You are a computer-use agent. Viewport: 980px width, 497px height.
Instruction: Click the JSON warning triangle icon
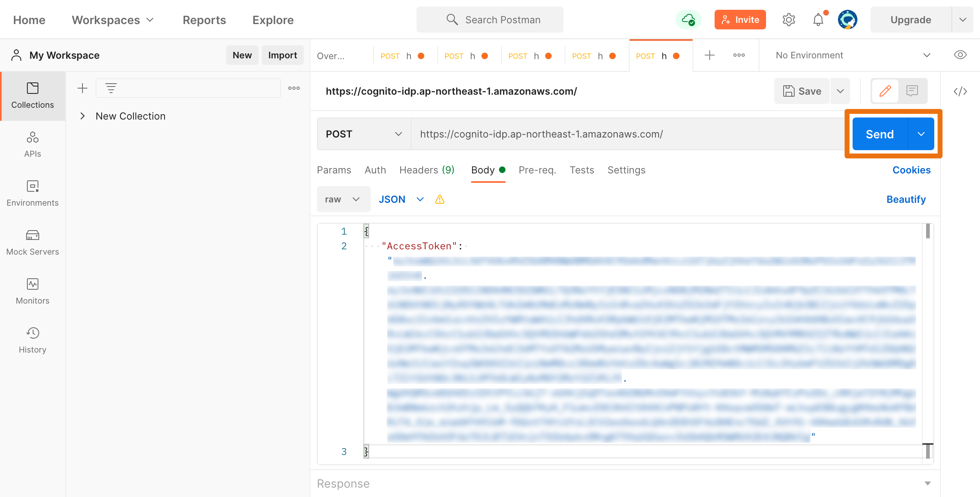(440, 200)
